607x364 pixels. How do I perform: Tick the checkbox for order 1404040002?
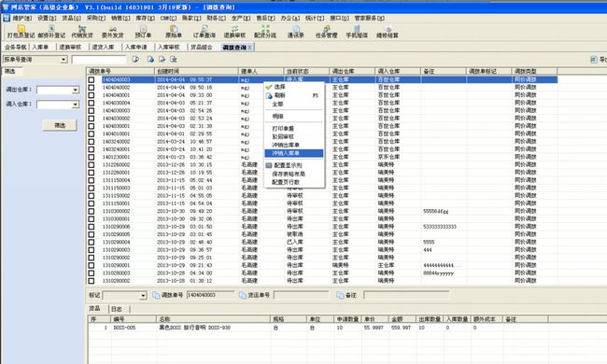(x=92, y=88)
